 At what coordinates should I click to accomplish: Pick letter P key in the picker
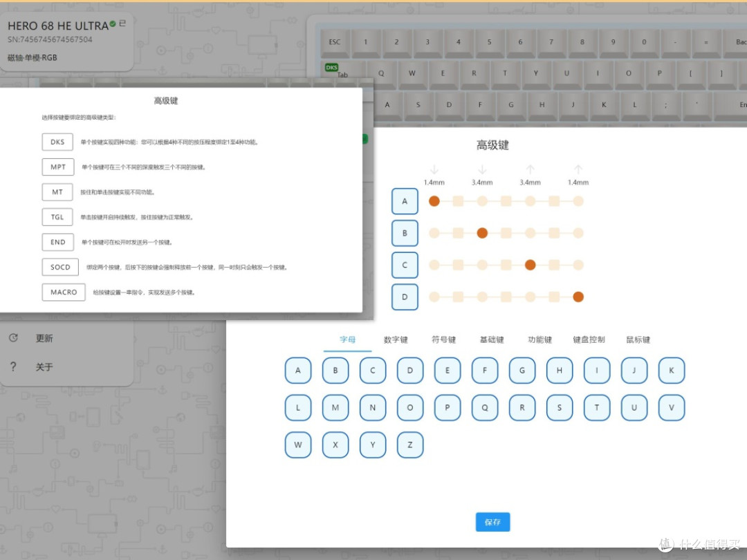(448, 408)
